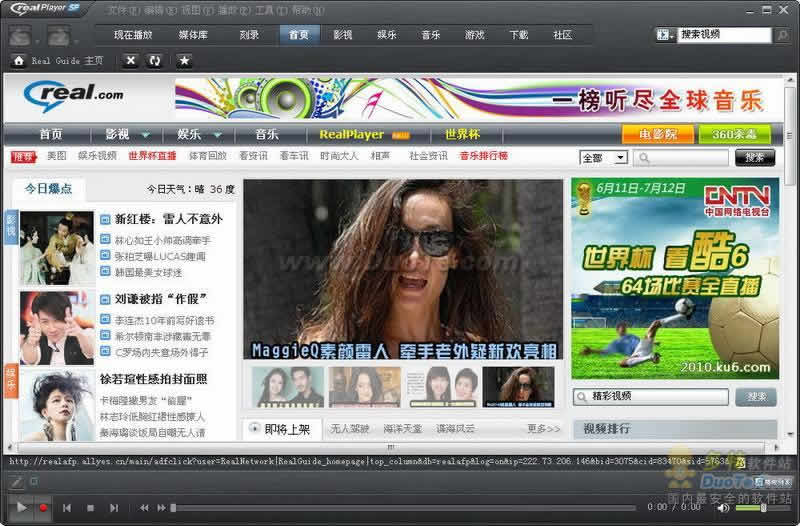The height and width of the screenshot is (526, 800).
Task: Click the real.com logo
Action: [x=73, y=95]
